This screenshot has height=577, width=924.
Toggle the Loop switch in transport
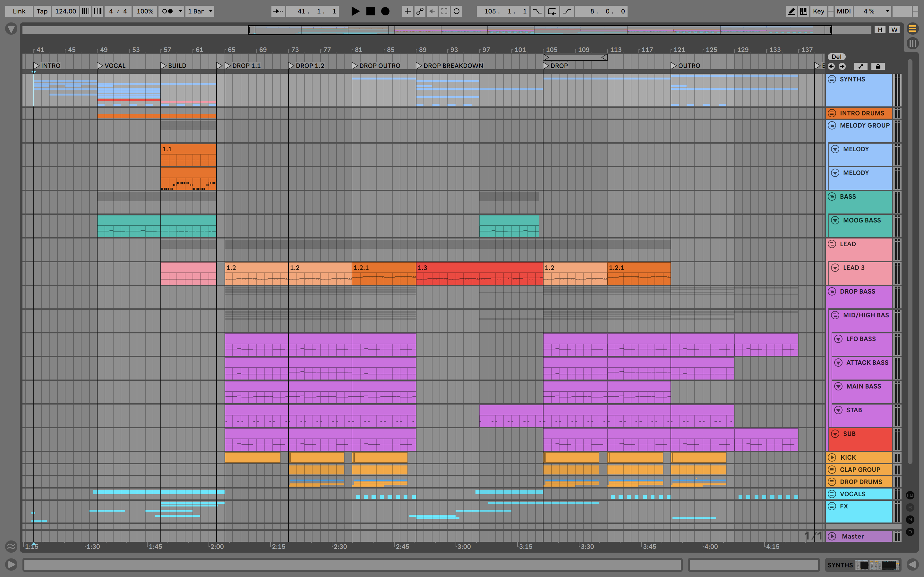[x=552, y=11]
